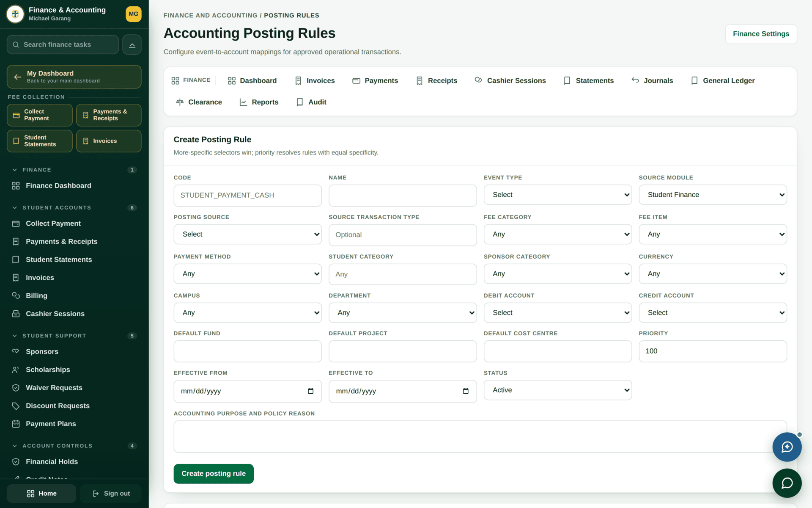Click the MG user avatar badge

pos(133,14)
